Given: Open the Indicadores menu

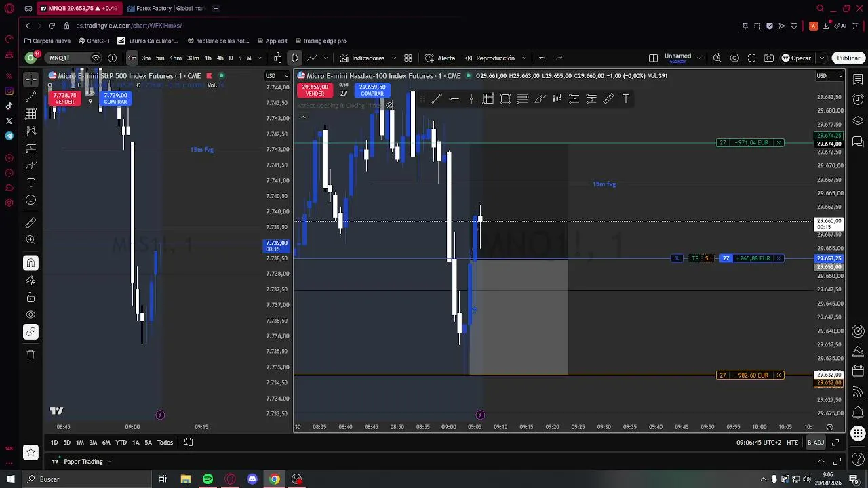Looking at the screenshot, I should (363, 58).
